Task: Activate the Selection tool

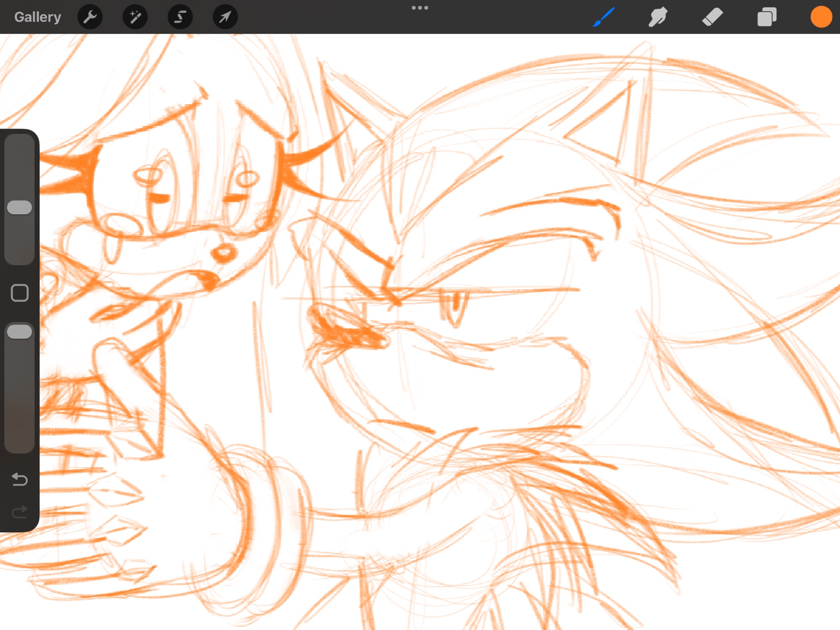Action: (x=180, y=17)
